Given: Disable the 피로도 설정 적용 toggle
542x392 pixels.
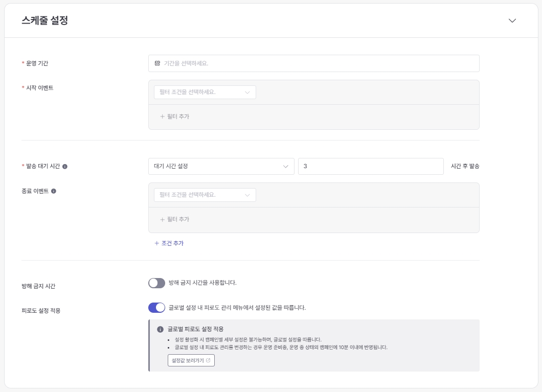Looking at the screenshot, I should coord(156,308).
